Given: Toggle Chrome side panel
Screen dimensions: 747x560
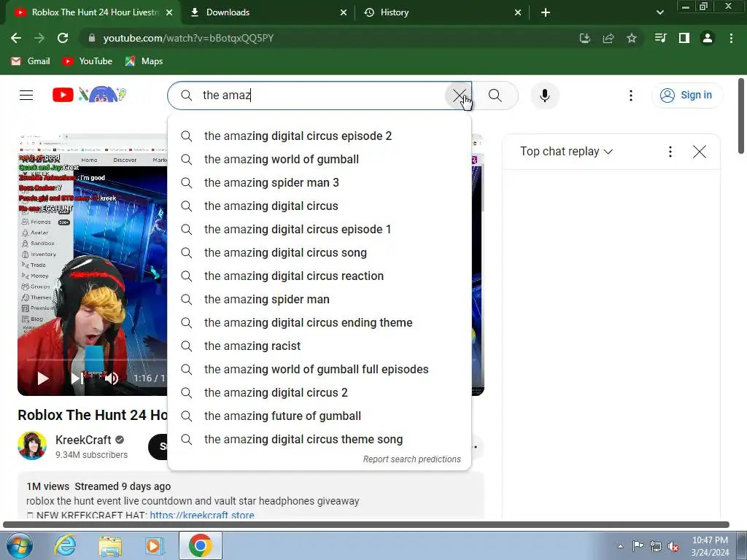Looking at the screenshot, I should coord(684,38).
